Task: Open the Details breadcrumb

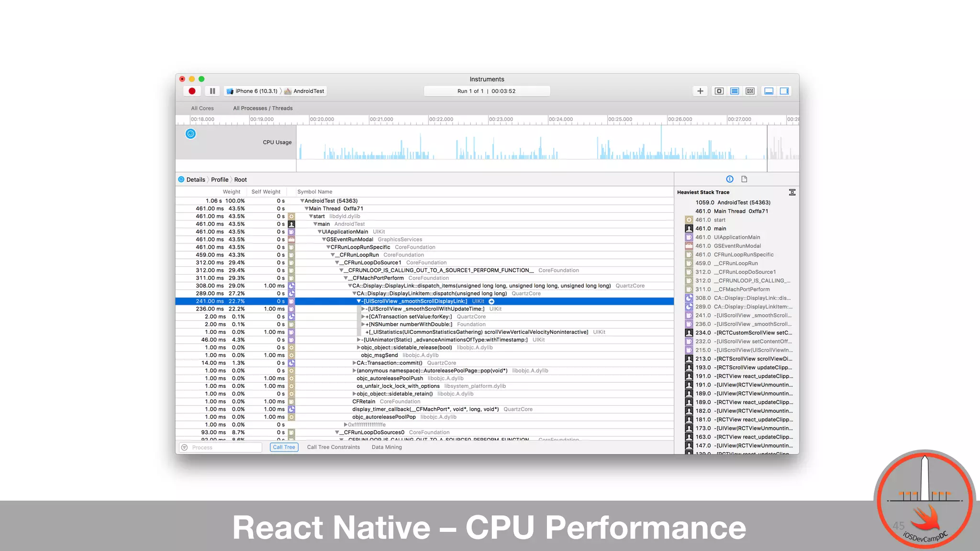Action: 195,180
